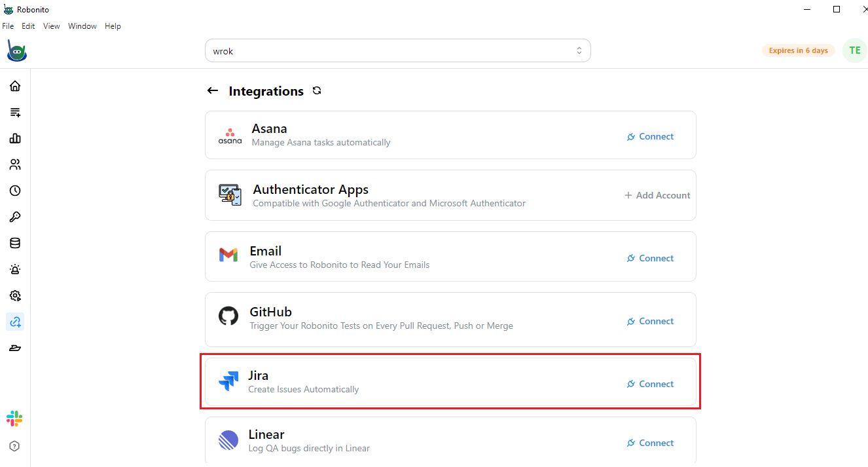Open the alarm alerts sidebar icon
This screenshot has height=467, width=868.
pos(14,269)
